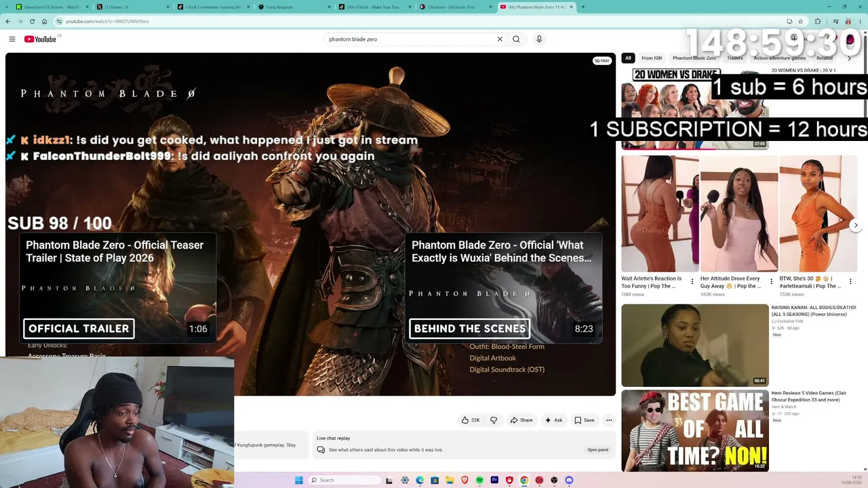The image size is (868, 488).
Task: Close the Song Requests browser tab
Action: click(x=328, y=7)
